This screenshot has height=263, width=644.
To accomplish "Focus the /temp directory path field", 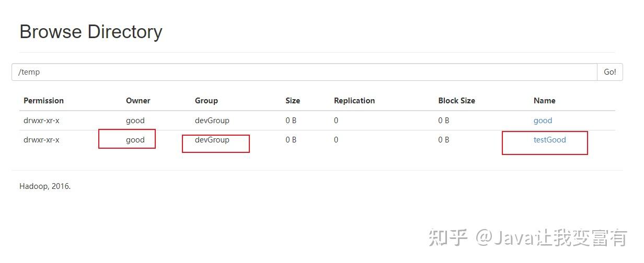I will tap(304, 72).
